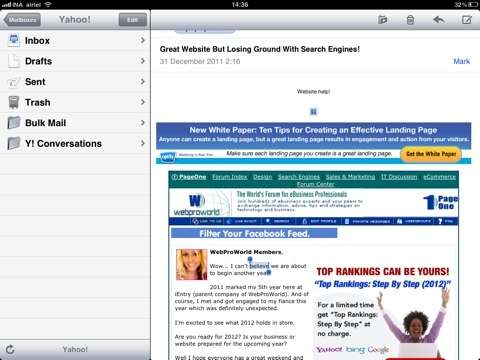This screenshot has height=360, width=480.
Task: Tap the Edit button in the Yahoo! header
Action: pos(133,20)
